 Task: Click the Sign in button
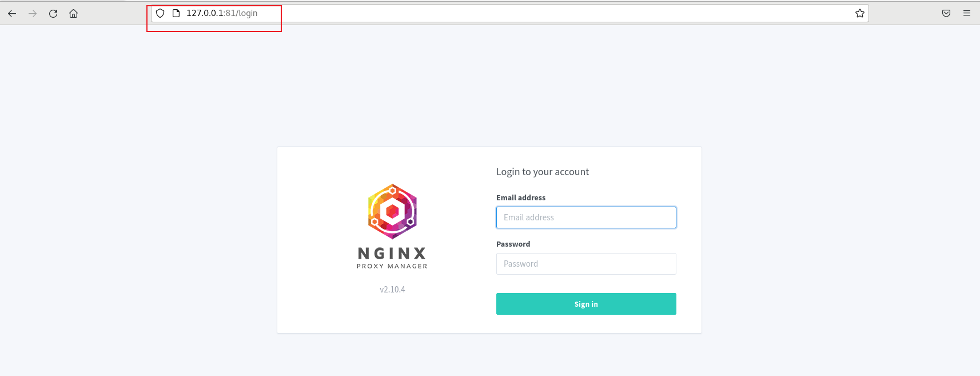pos(586,304)
